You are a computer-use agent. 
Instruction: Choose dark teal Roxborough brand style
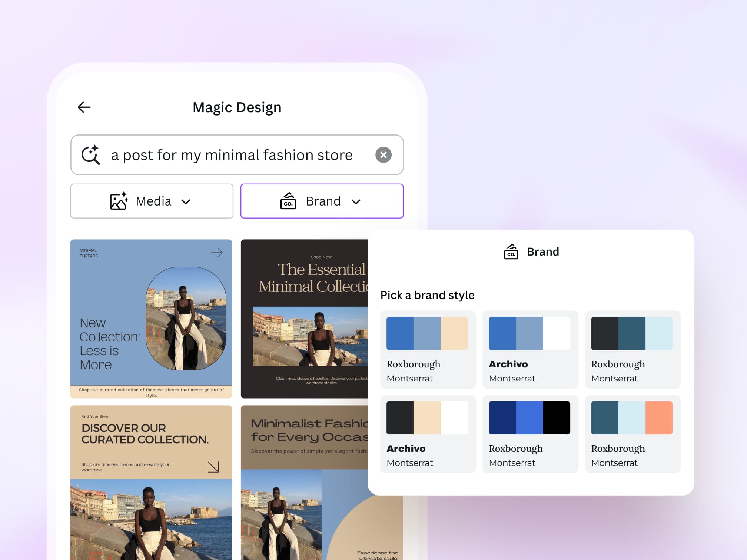tap(633, 349)
